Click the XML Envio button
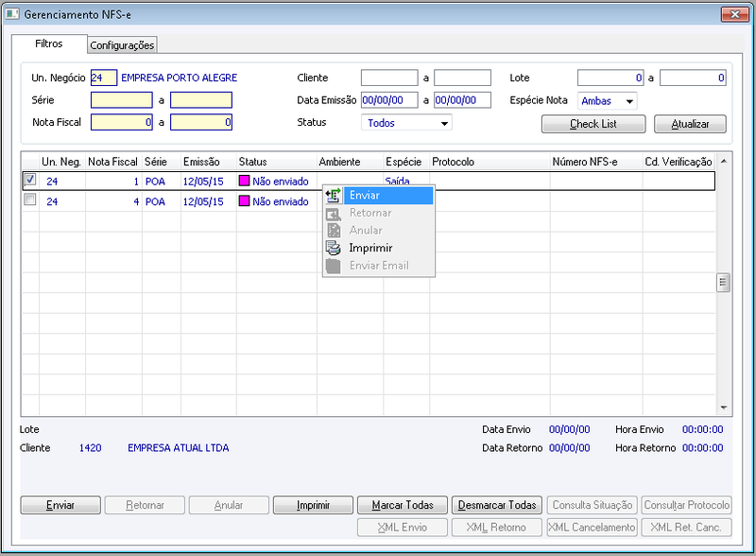 tap(403, 528)
